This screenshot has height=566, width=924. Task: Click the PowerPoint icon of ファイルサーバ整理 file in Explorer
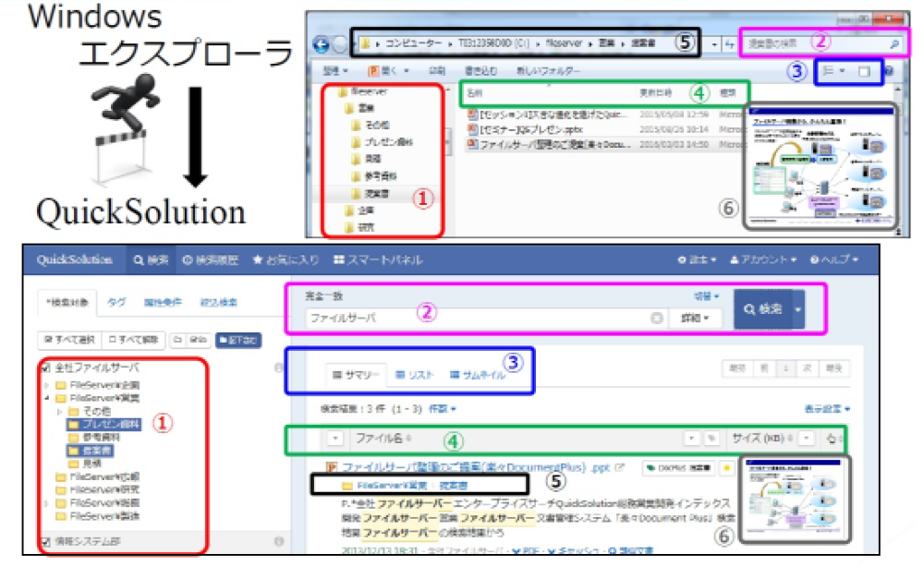(x=472, y=144)
